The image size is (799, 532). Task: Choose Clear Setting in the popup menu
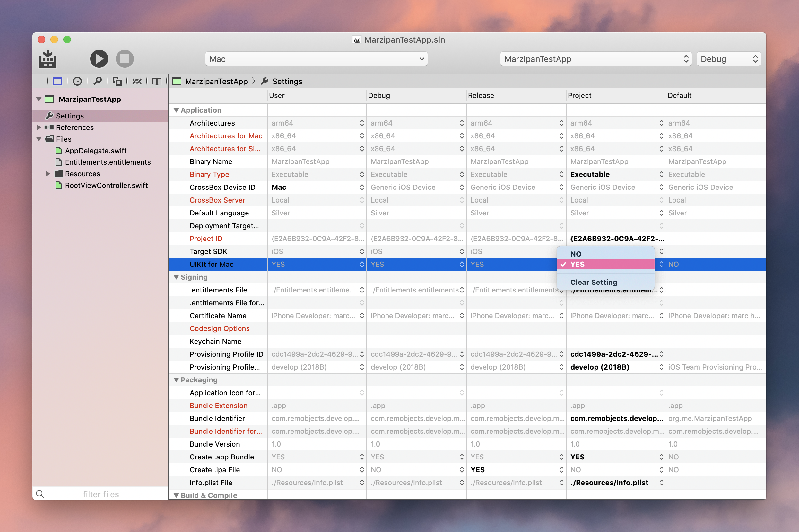click(x=605, y=282)
